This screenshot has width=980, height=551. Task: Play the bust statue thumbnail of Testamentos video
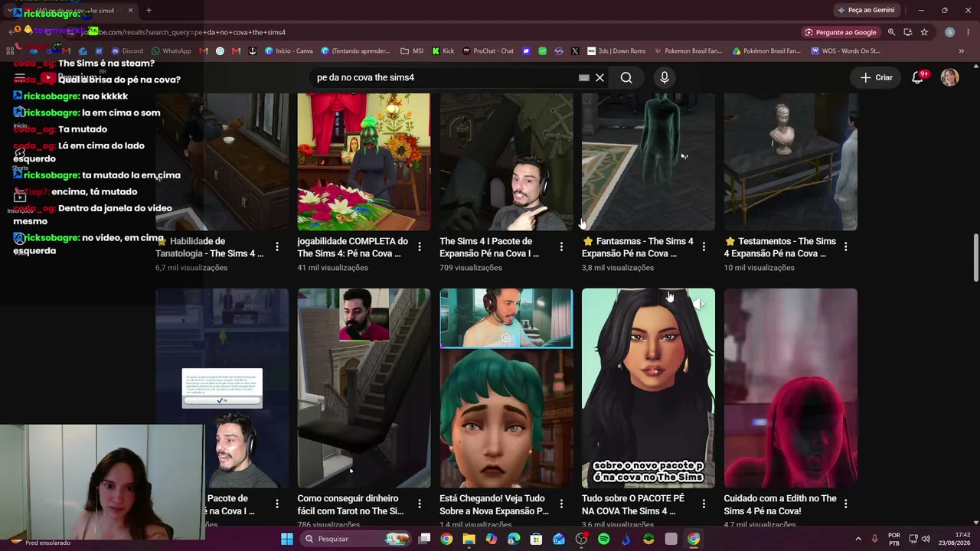click(791, 161)
